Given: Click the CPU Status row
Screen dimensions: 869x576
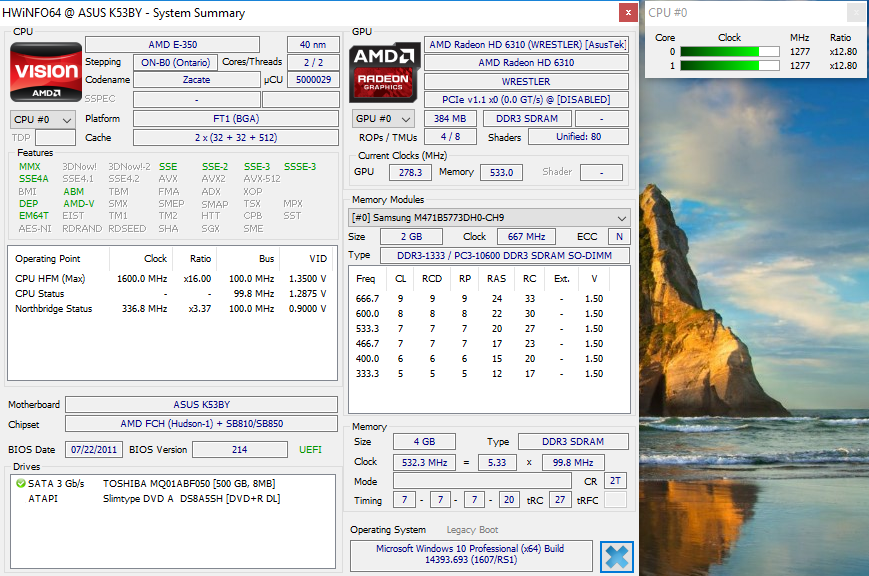Looking at the screenshot, I should (172, 293).
